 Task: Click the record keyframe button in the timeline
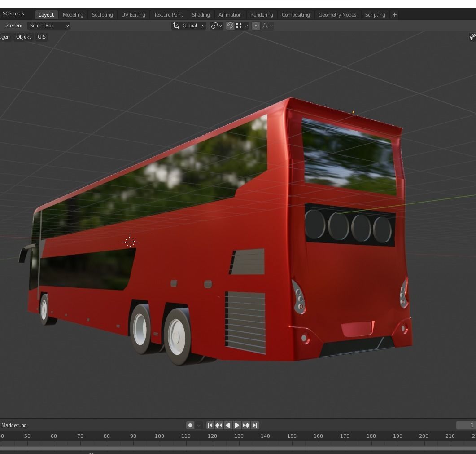(190, 425)
